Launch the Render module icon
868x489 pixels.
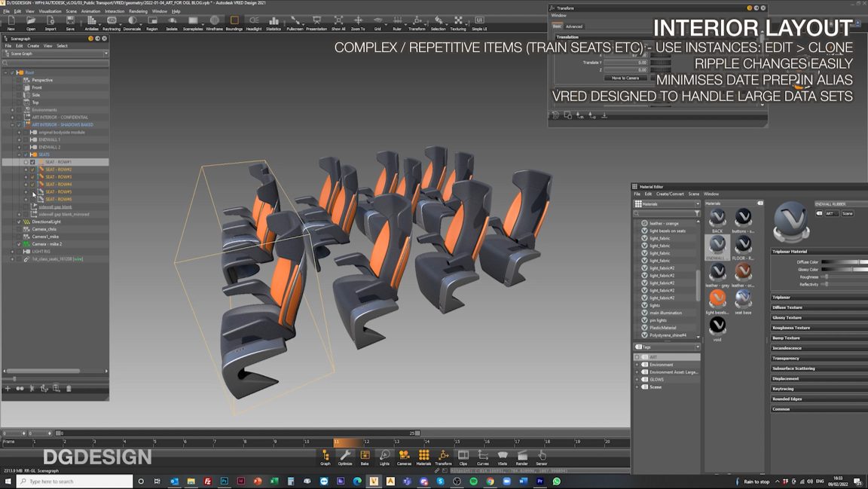524,456
